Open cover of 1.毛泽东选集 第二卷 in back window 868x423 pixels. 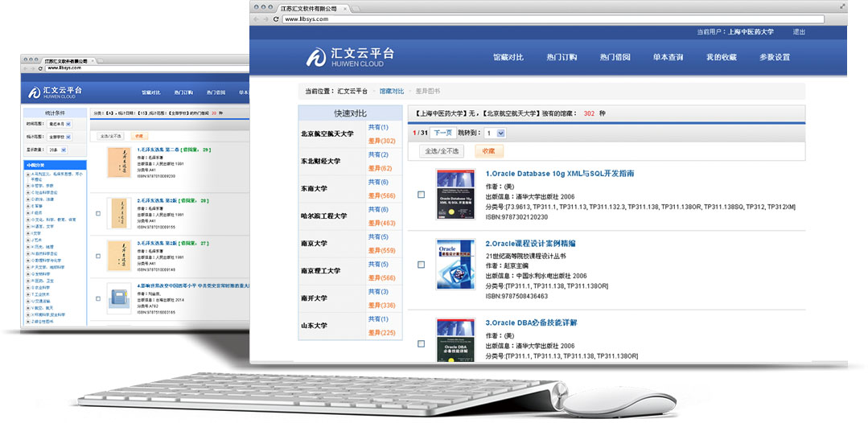click(119, 162)
